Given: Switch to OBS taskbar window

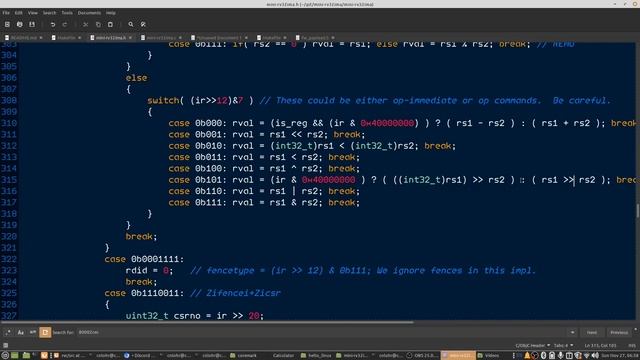Looking at the screenshot, I should 423,356.
